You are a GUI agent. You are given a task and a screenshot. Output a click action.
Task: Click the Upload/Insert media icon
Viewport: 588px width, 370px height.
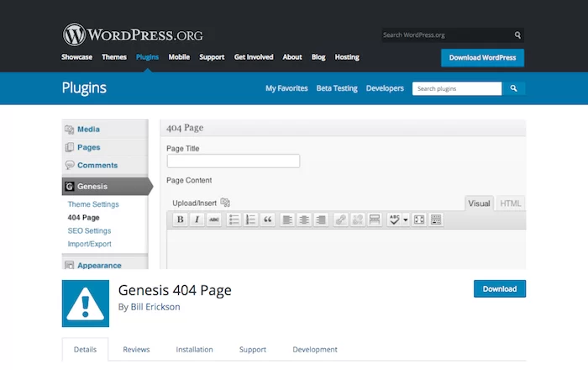(x=225, y=203)
